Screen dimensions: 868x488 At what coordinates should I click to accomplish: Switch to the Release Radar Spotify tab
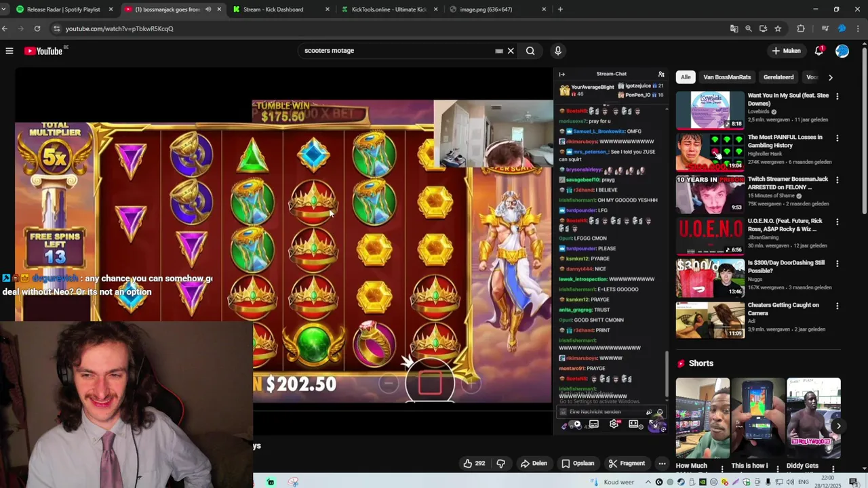tap(63, 9)
